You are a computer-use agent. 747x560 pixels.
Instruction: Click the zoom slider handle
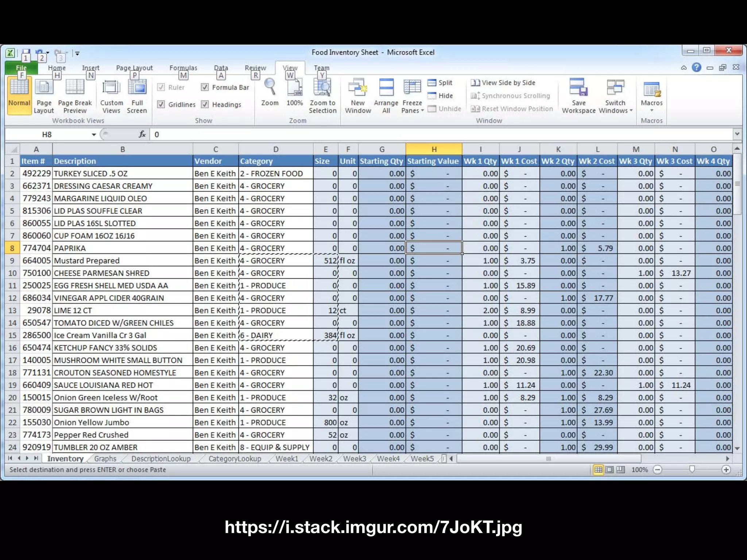(x=692, y=470)
